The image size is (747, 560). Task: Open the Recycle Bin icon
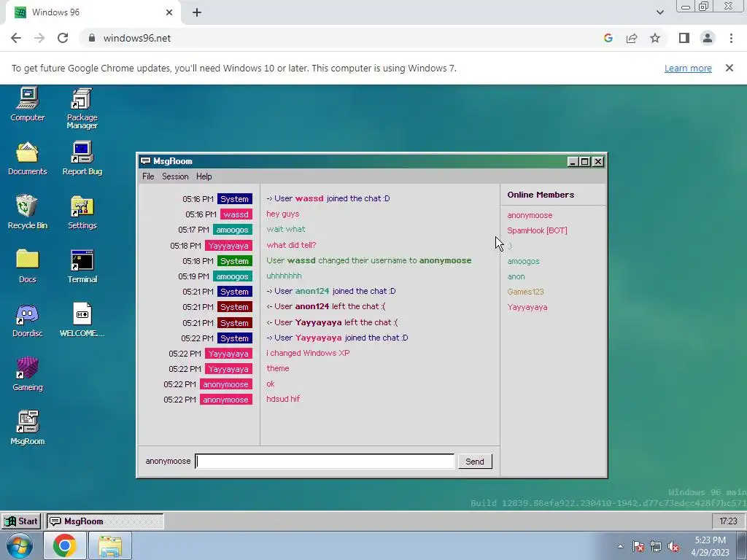27,212
